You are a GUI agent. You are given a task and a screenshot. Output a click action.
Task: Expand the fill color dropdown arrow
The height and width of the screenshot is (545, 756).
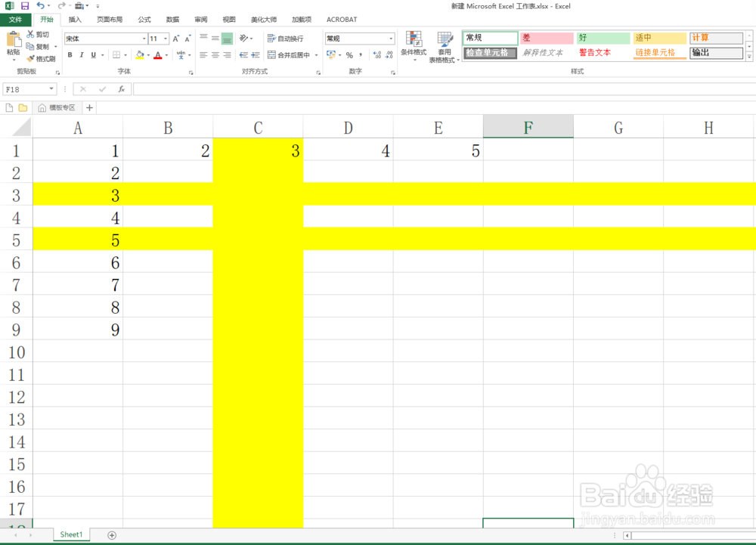pos(148,55)
